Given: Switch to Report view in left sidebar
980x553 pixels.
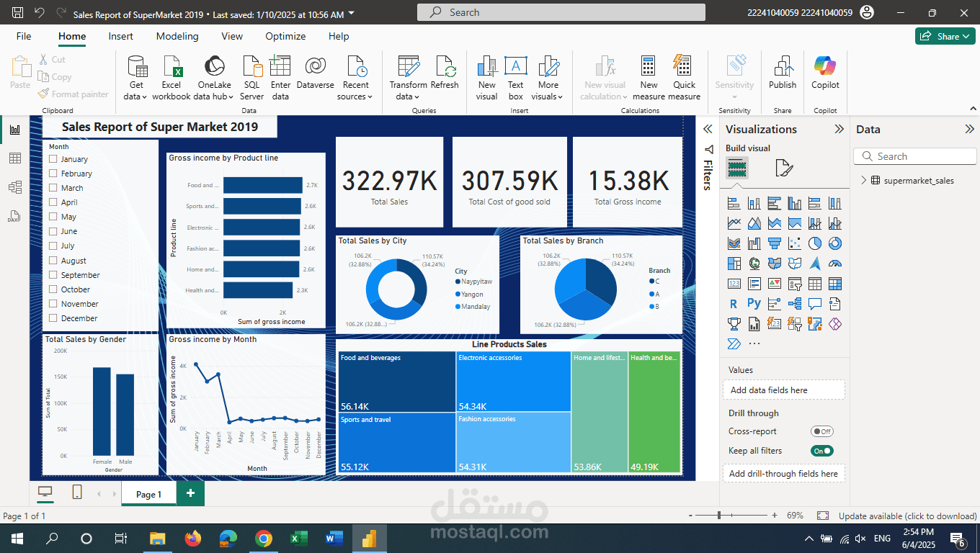Looking at the screenshot, I should (14, 130).
